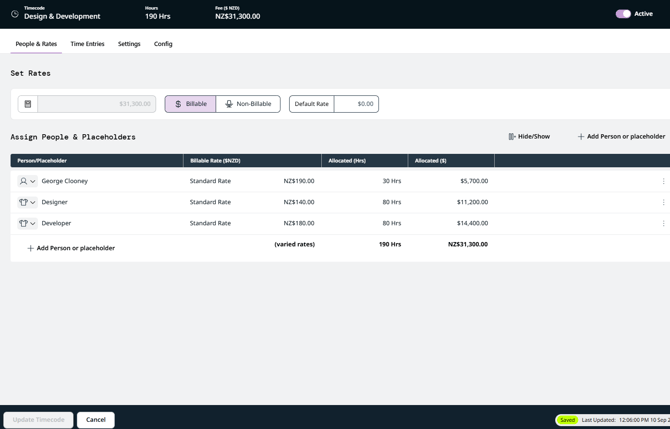Click the Design & Development timecode title
Viewport: 670px width, 429px height.
click(62, 16)
